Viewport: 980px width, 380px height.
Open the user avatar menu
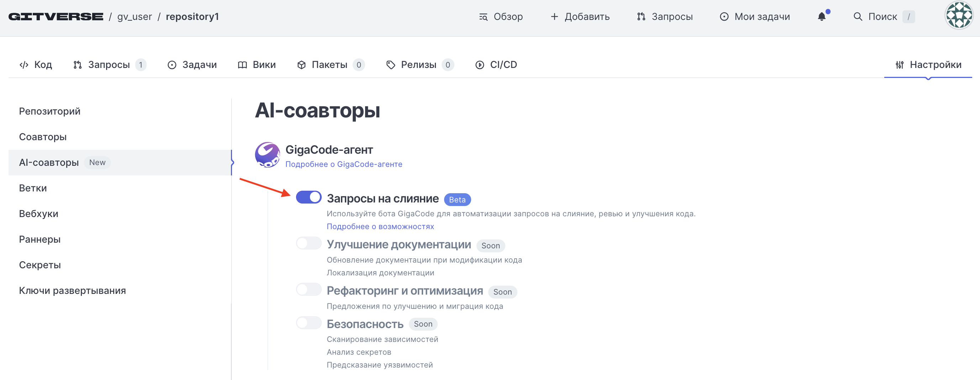point(959,16)
